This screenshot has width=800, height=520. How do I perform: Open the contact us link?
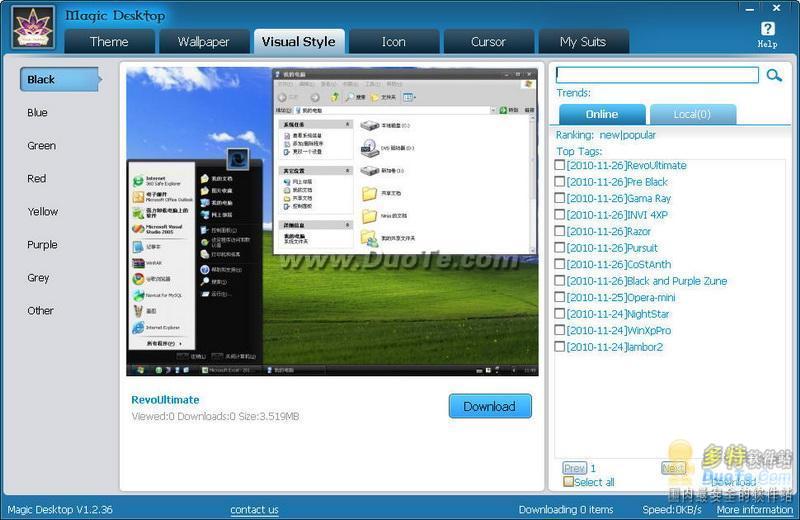point(254,509)
